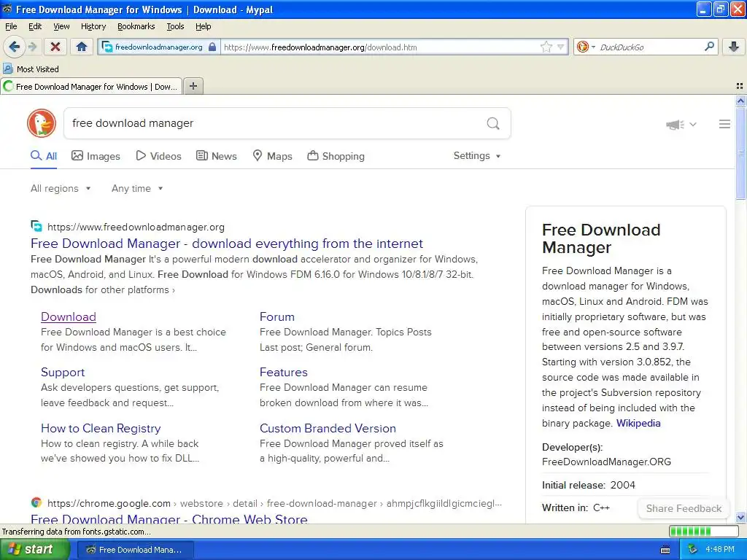Click the DuckDuckGo duck logo

click(42, 123)
